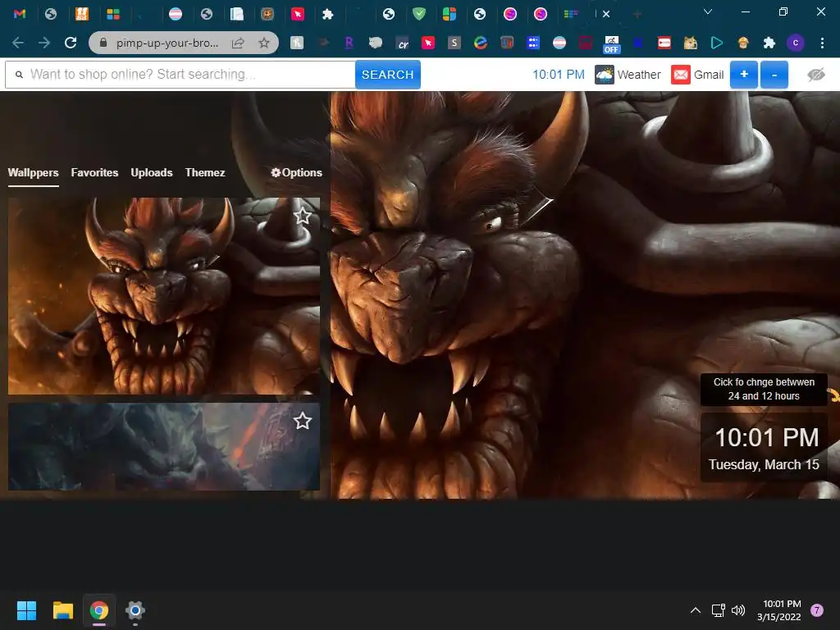Click the 10:01 PM time in the top bar
Viewport: 840px width, 630px height.
[x=558, y=75]
